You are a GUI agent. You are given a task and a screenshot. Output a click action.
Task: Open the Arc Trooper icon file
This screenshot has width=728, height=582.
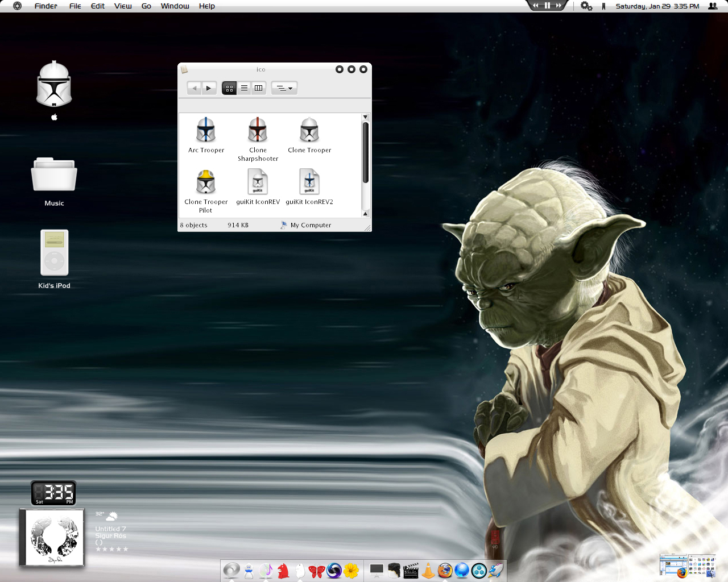(x=206, y=130)
